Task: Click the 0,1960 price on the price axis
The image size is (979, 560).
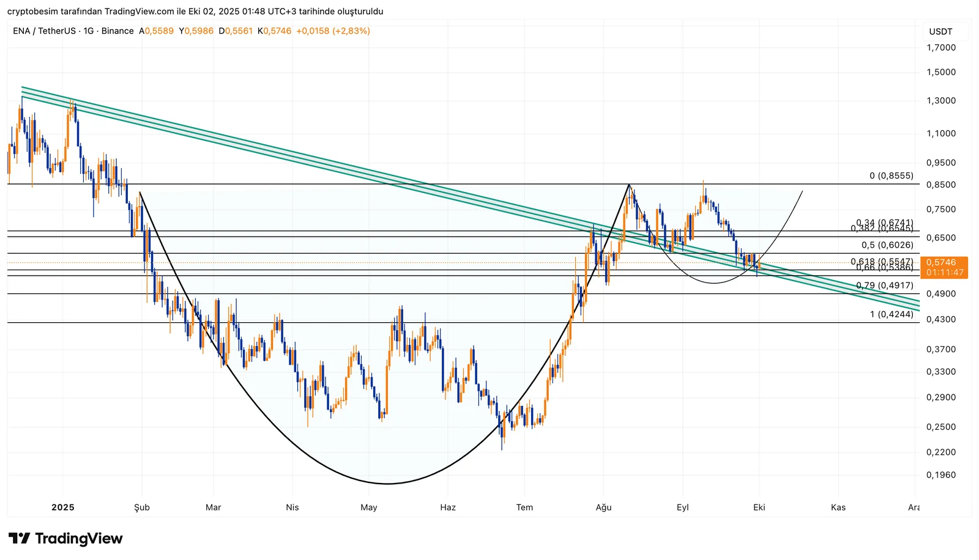Action: [941, 475]
